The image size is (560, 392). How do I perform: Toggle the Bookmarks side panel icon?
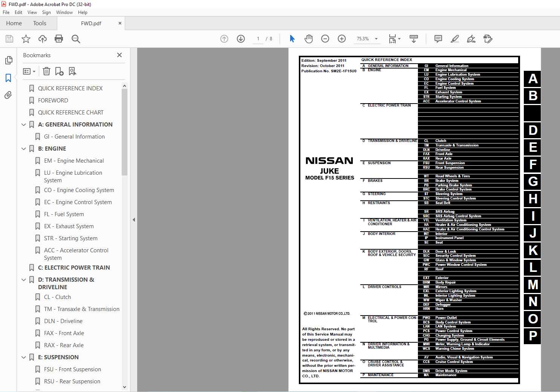click(x=8, y=78)
